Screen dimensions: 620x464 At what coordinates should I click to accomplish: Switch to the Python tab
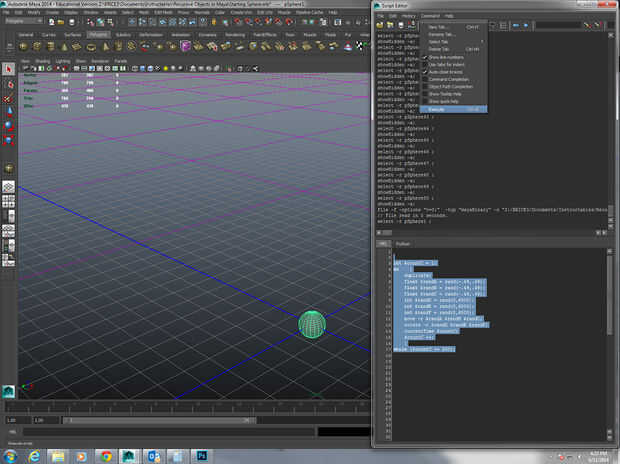coord(402,242)
